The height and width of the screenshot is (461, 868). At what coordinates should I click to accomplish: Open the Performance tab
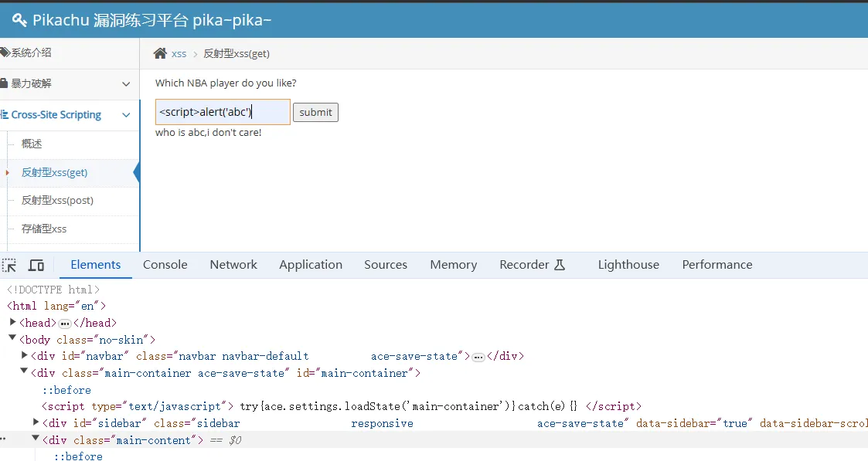click(x=717, y=265)
